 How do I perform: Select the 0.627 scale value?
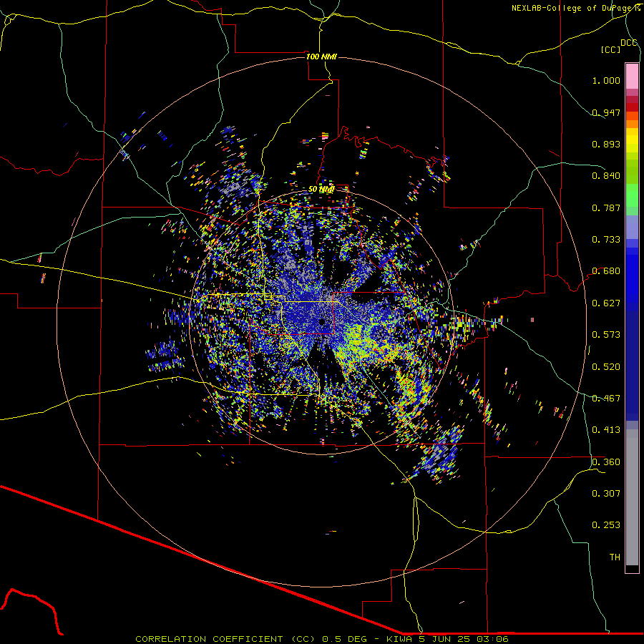pyautogui.click(x=606, y=303)
